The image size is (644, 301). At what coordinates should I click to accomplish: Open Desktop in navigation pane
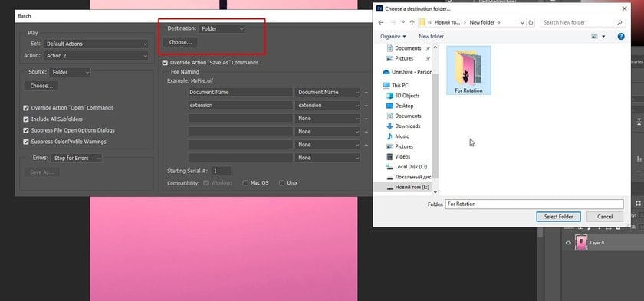(x=400, y=106)
